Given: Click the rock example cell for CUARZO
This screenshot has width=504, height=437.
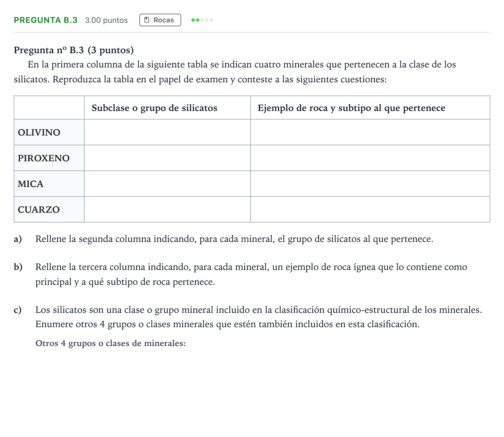Looking at the screenshot, I should pos(370,209).
